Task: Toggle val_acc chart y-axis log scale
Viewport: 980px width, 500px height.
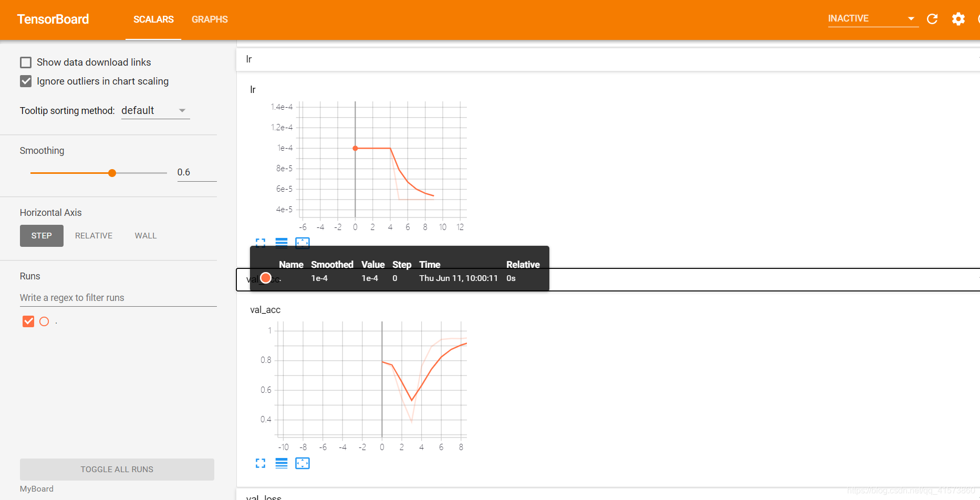Action: (x=282, y=463)
